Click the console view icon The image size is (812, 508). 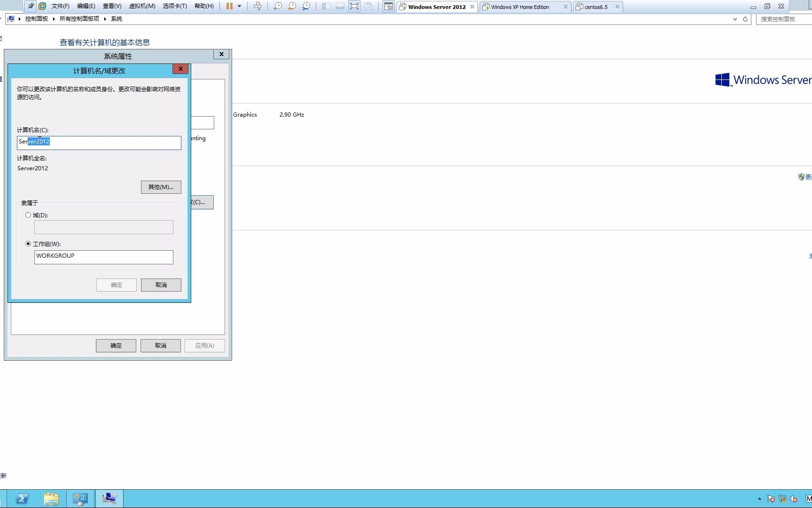(389, 6)
